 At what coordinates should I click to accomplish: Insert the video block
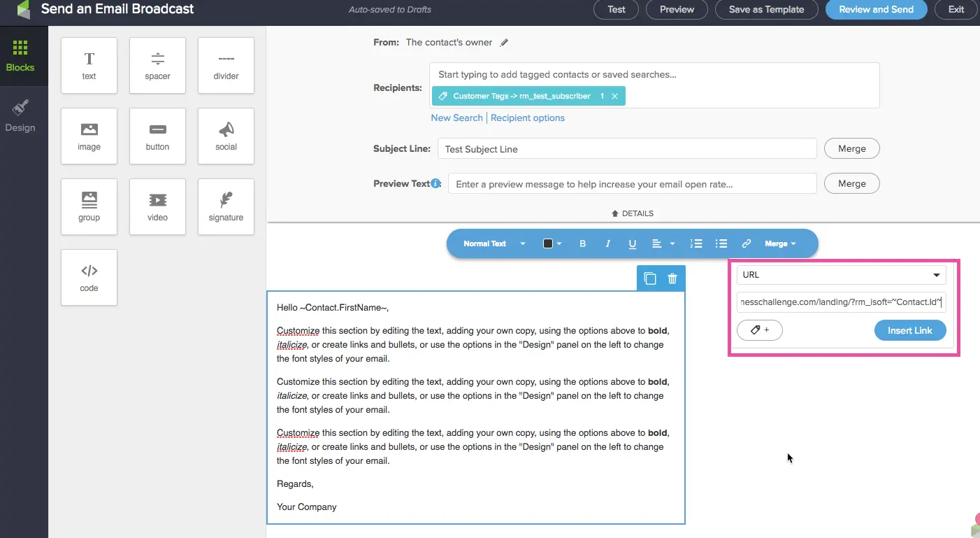pyautogui.click(x=157, y=207)
